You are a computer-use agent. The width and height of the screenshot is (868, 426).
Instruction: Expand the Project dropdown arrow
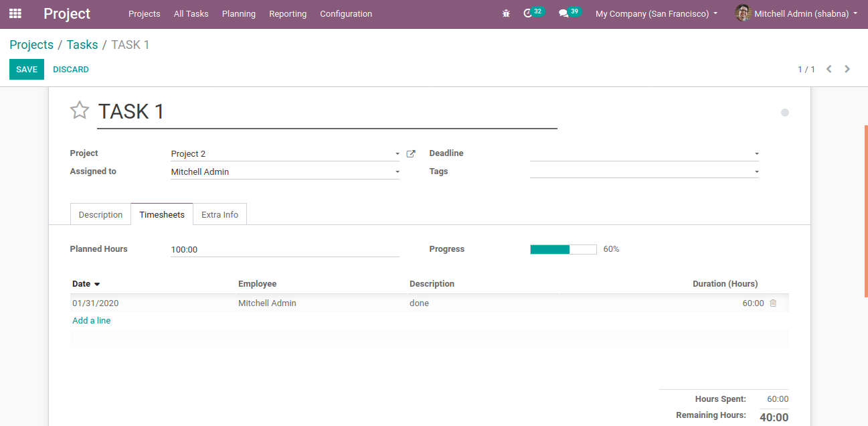click(397, 154)
